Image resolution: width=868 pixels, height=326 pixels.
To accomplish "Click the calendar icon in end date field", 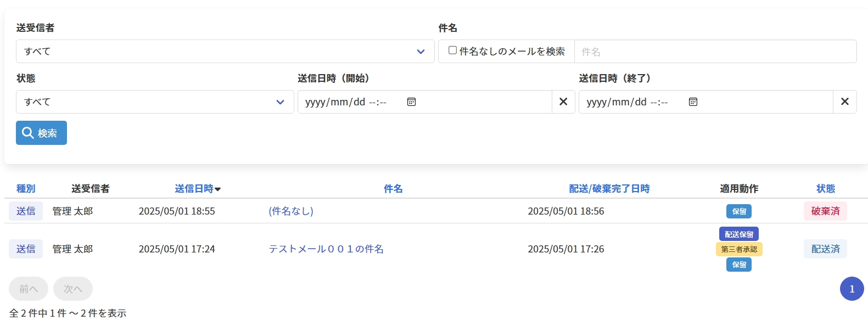I will pos(693,102).
